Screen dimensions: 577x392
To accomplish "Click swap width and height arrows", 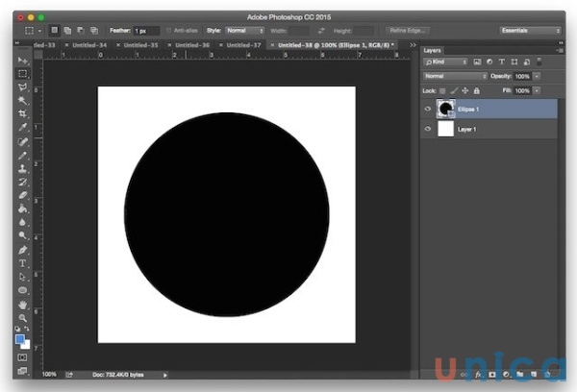I will [321, 31].
